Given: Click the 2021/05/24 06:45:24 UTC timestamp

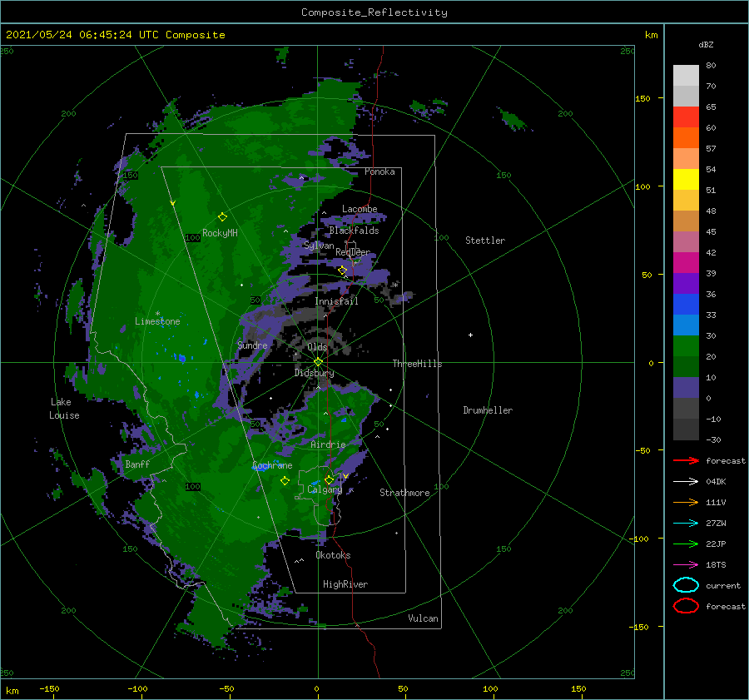Looking at the screenshot, I should click(115, 35).
